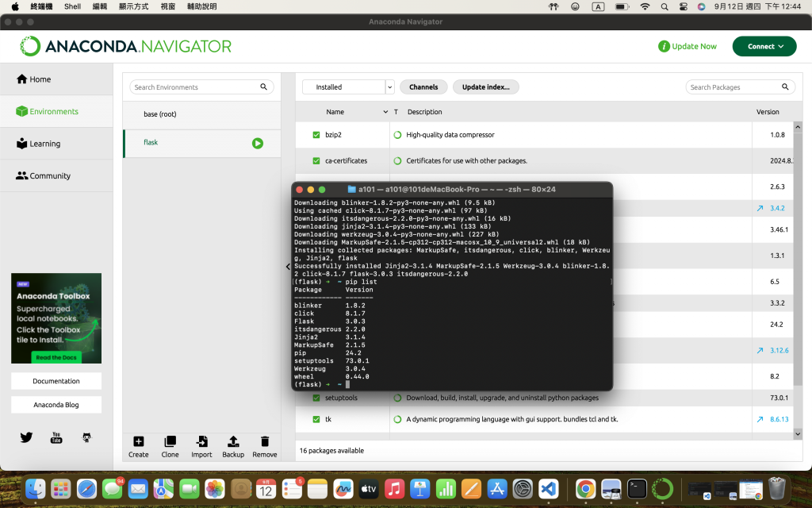Open the Shell menu in menu bar
Viewport: 812px width, 508px height.
72,6
